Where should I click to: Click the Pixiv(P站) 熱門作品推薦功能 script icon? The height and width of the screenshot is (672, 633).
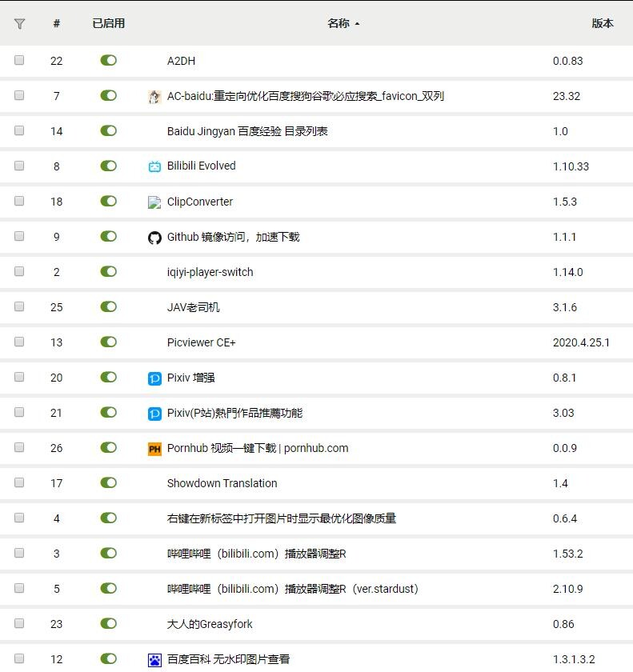click(154, 414)
